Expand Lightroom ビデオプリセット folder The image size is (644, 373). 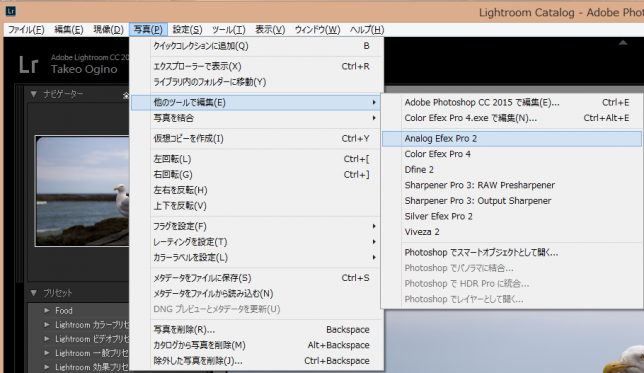[x=47, y=339]
